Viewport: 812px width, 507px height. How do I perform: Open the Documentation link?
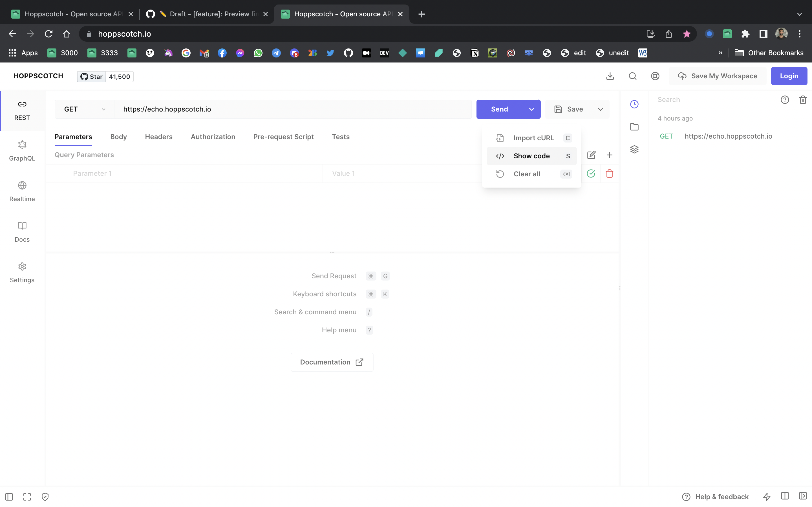click(x=332, y=362)
